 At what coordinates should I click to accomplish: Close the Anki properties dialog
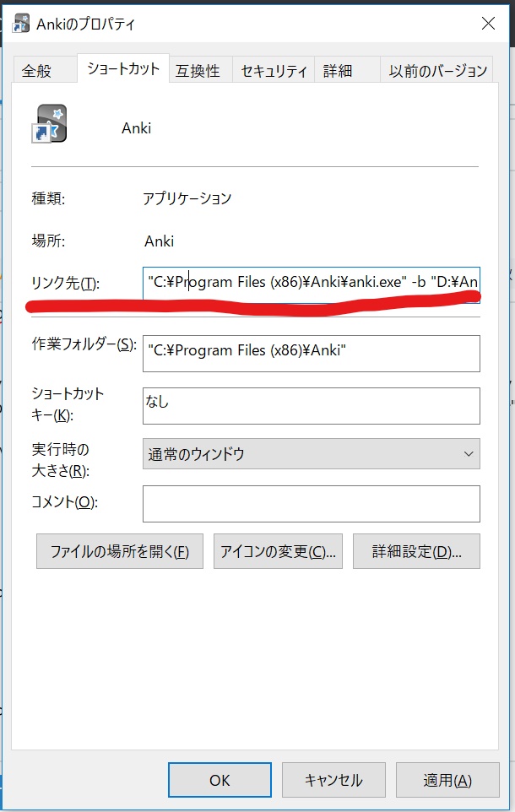point(488,24)
